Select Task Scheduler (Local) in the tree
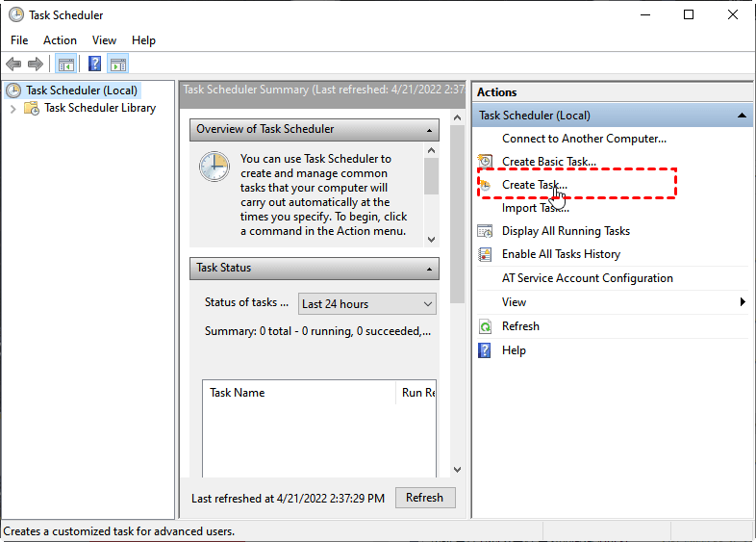 click(82, 90)
